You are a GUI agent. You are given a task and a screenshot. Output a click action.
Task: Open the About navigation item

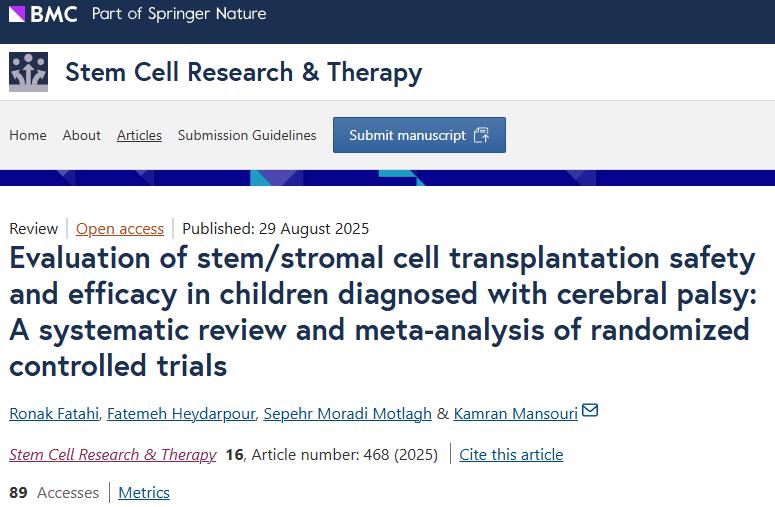pyautogui.click(x=82, y=135)
